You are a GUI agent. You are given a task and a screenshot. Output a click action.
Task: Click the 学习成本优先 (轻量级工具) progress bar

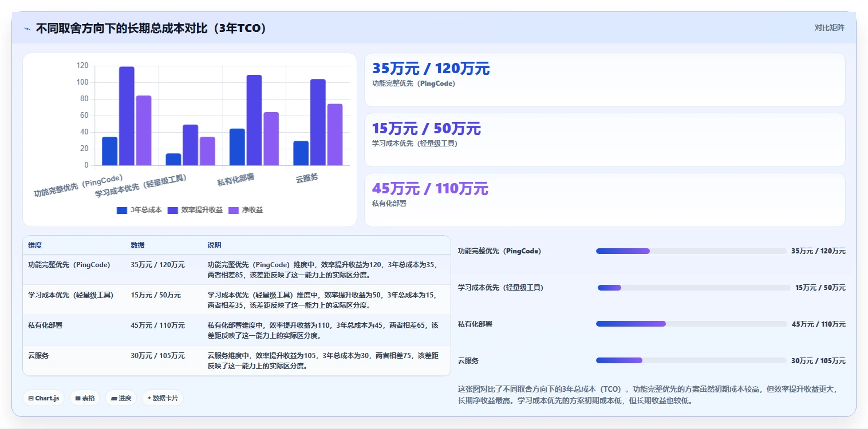693,288
